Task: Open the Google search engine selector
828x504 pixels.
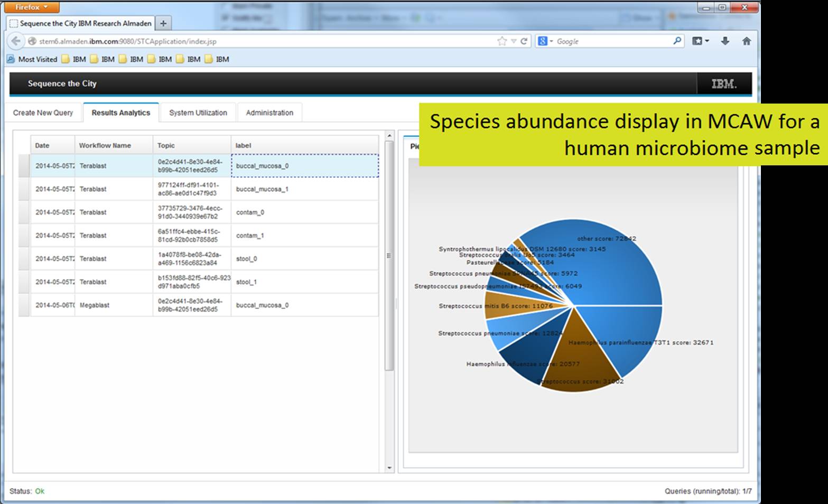Action: coord(545,41)
